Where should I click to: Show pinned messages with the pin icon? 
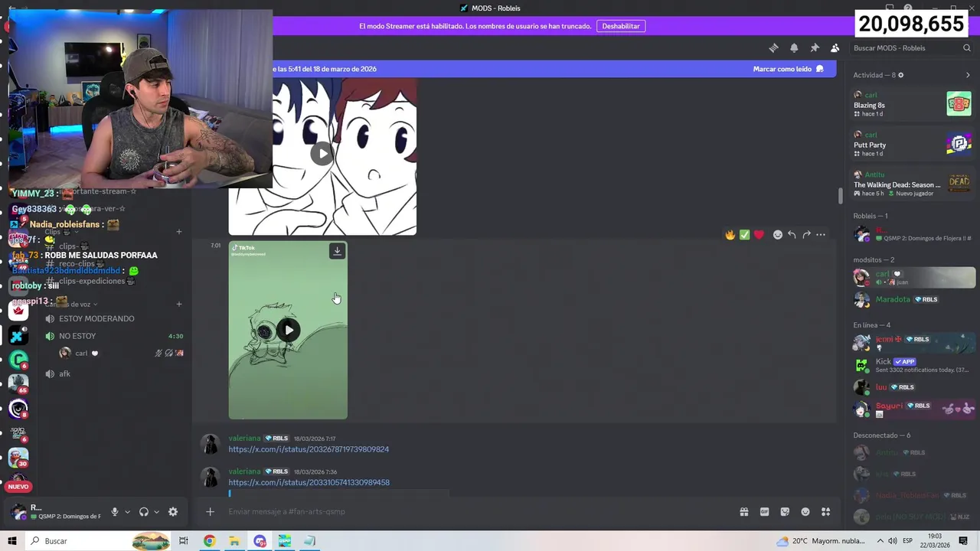pyautogui.click(x=815, y=47)
